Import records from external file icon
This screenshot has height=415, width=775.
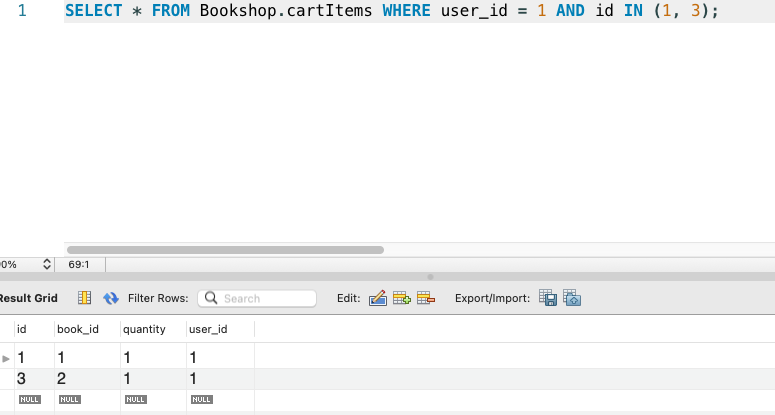(572, 298)
